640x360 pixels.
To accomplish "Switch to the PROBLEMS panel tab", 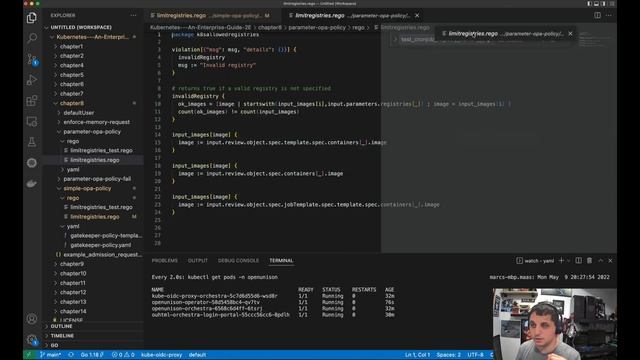I will click(x=164, y=260).
